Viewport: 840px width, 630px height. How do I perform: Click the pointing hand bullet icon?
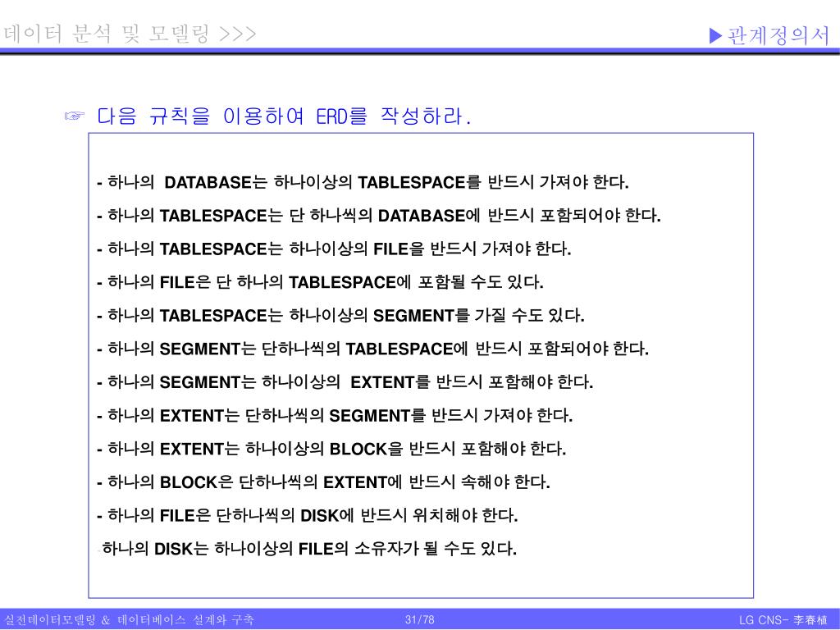pos(75,116)
